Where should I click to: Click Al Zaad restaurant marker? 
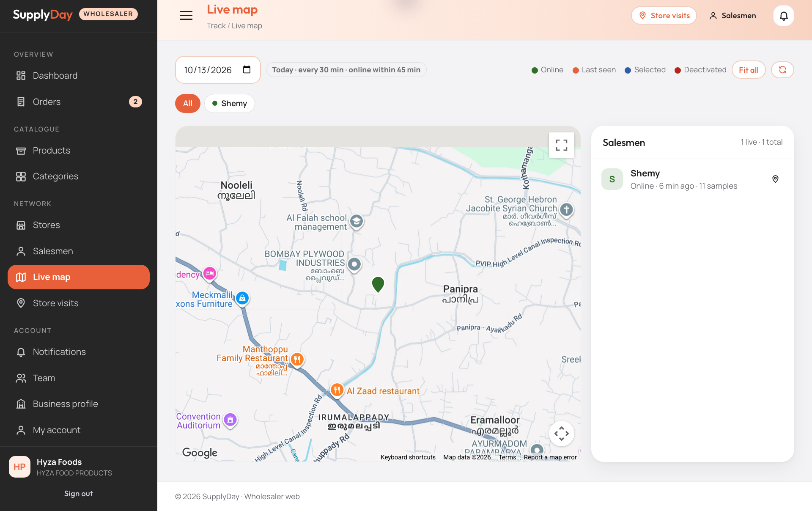click(x=337, y=390)
